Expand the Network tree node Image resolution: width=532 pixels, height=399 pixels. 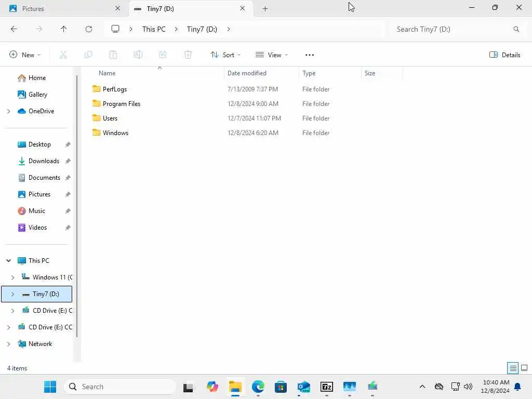(x=8, y=344)
